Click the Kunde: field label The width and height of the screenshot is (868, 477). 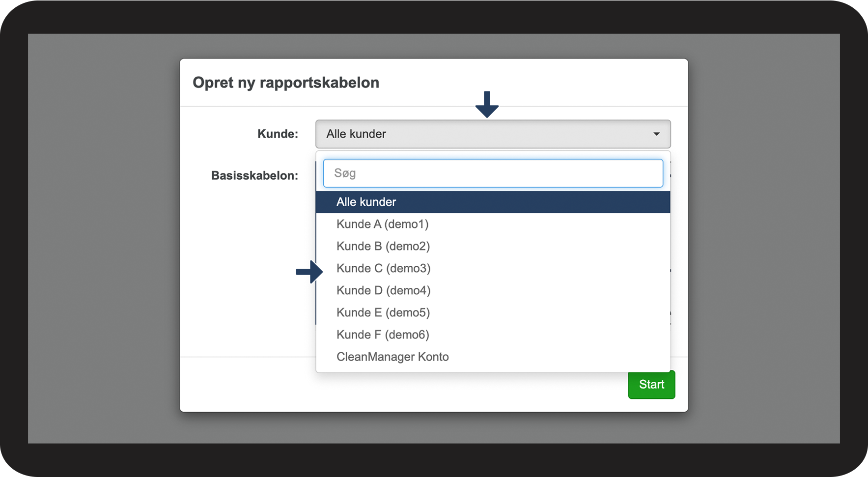(x=278, y=134)
